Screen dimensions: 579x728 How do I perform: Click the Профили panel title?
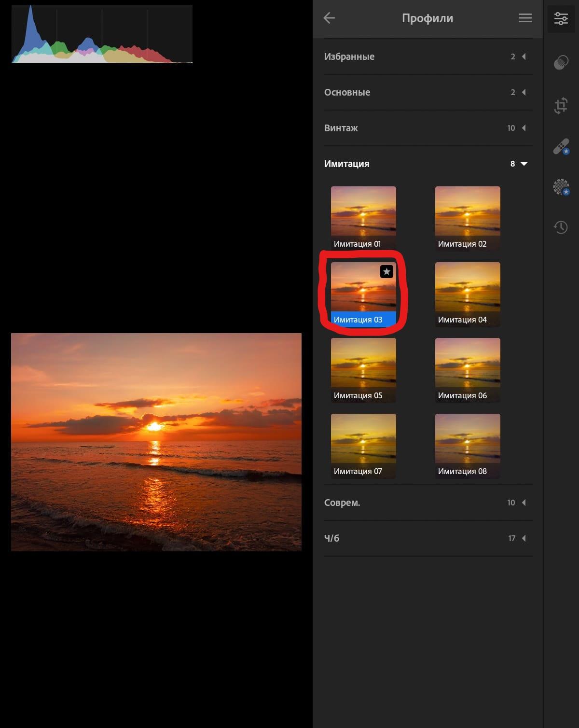[427, 18]
